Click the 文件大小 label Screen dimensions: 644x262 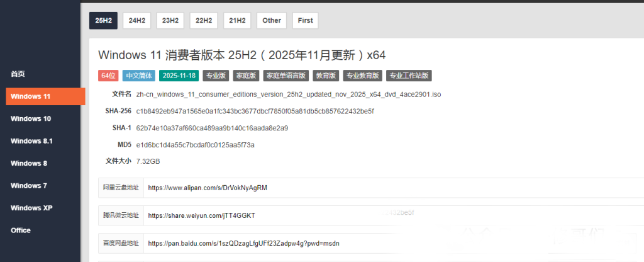click(118, 161)
